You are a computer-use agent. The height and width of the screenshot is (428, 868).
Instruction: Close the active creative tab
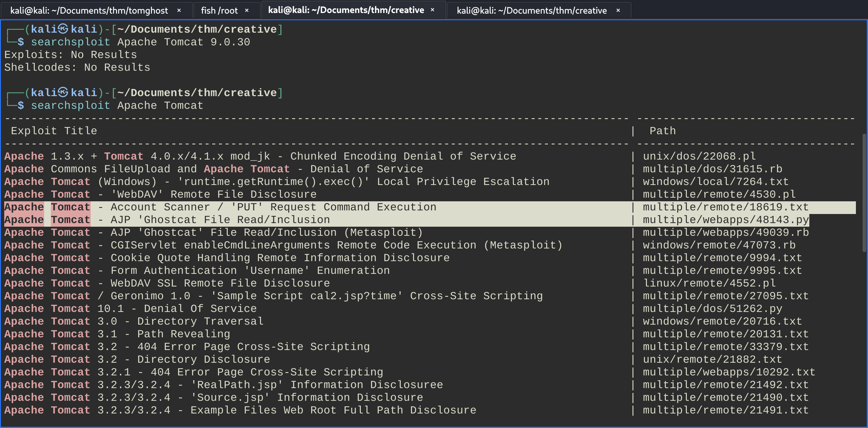433,10
